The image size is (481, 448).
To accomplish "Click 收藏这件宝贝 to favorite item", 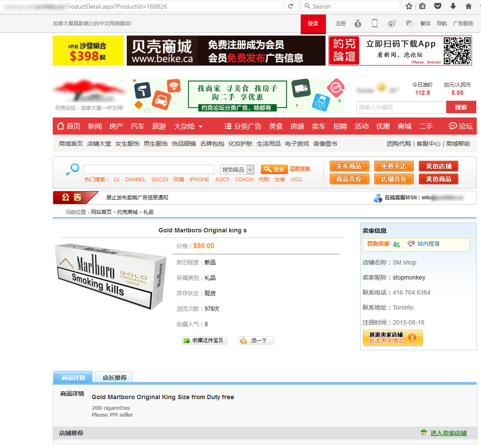I will pyautogui.click(x=204, y=340).
